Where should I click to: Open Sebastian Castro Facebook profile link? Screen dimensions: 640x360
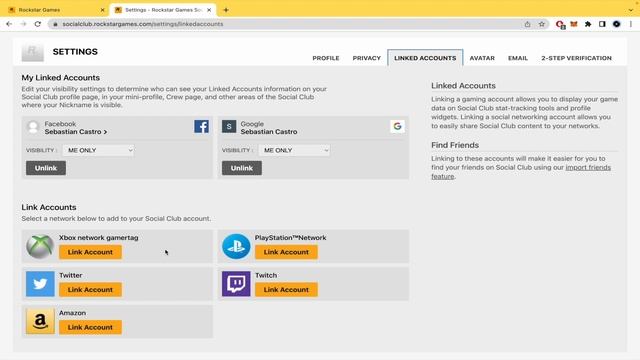click(x=76, y=131)
